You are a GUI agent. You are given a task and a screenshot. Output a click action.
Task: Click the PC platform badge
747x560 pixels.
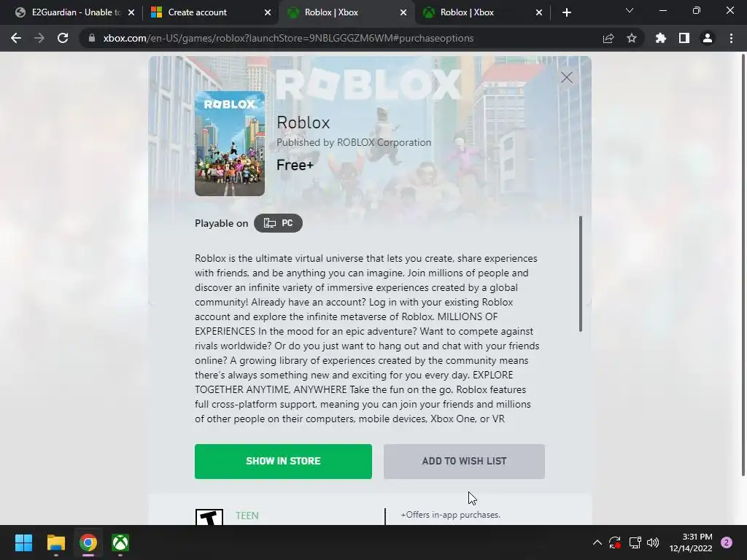tap(278, 223)
